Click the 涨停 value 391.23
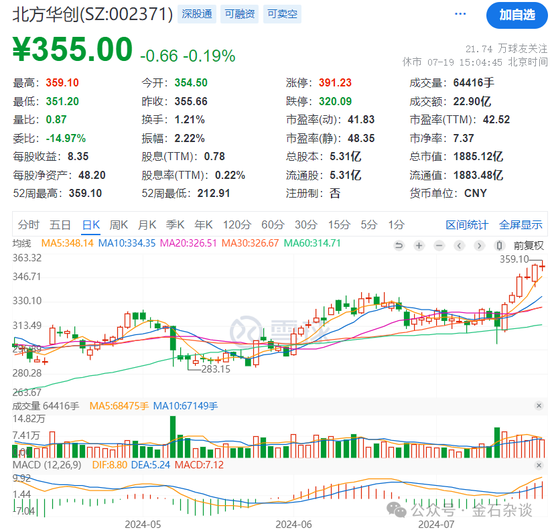Screen dimensions: 550x532 pyautogui.click(x=335, y=83)
